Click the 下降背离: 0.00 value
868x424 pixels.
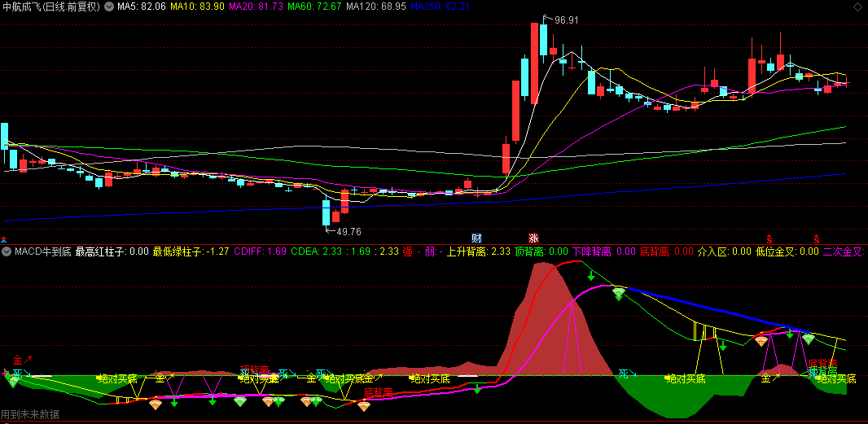click(x=604, y=252)
